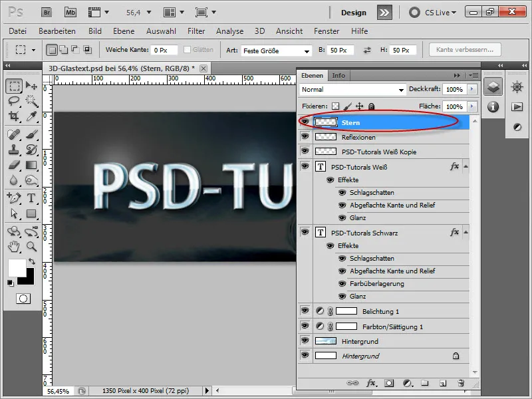The width and height of the screenshot is (532, 399).
Task: Select the Lasso tool
Action: [14, 101]
